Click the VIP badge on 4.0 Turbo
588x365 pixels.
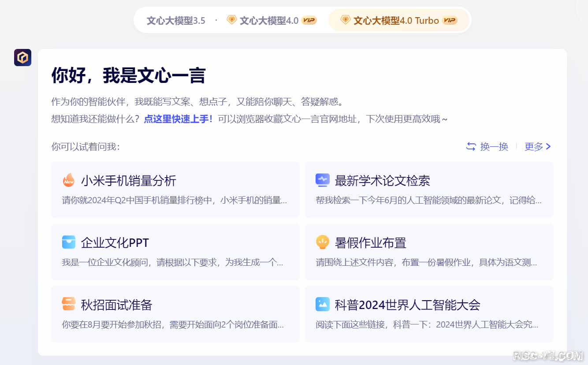(450, 20)
